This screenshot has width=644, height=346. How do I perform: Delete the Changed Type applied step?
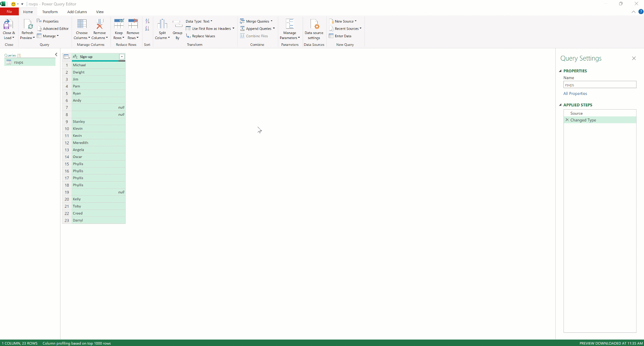point(567,120)
